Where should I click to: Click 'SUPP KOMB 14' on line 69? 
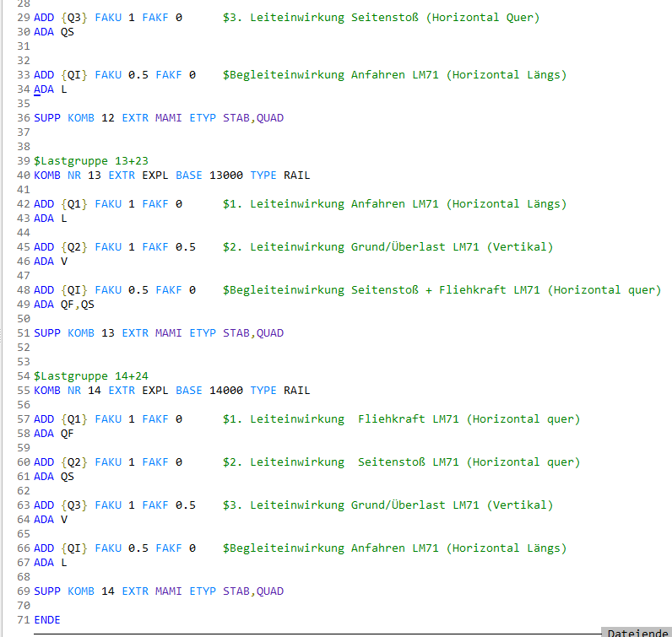pos(74,591)
